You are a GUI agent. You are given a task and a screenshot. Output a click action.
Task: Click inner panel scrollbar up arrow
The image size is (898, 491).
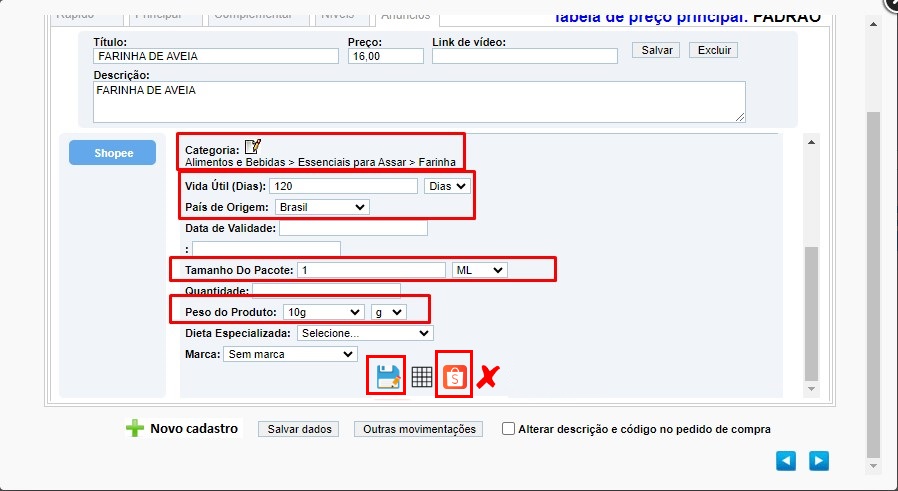pos(812,142)
